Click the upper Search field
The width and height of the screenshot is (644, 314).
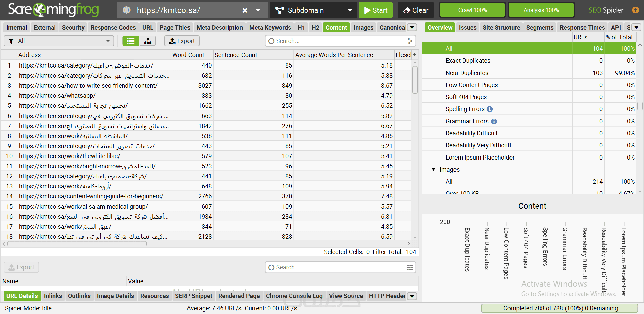point(340,41)
